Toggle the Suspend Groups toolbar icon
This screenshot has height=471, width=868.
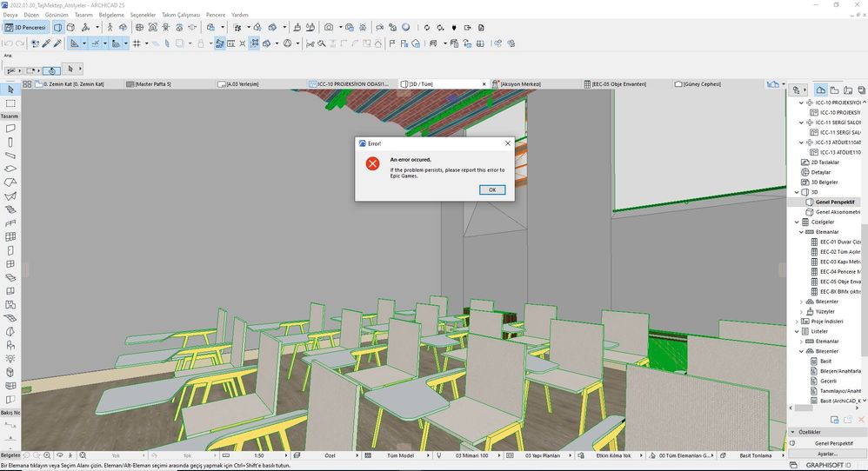point(219,43)
